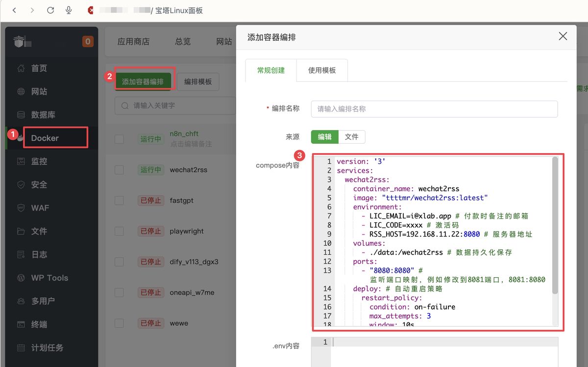Click the browser refresh icon
Image resolution: width=588 pixels, height=367 pixels.
click(50, 10)
